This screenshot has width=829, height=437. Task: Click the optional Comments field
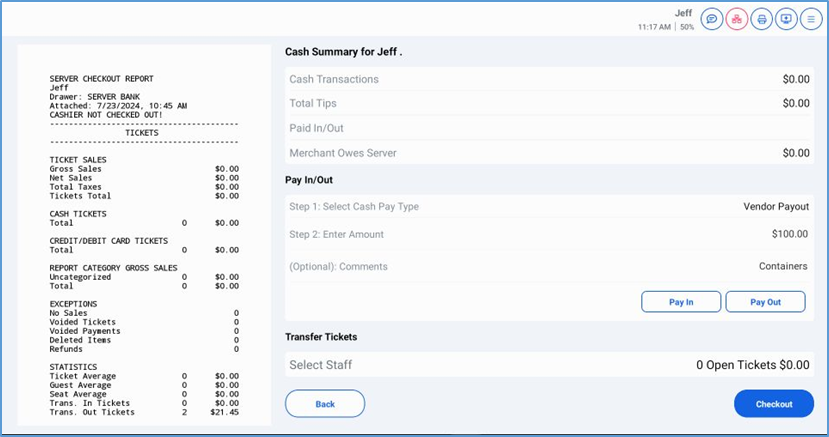[548, 267]
